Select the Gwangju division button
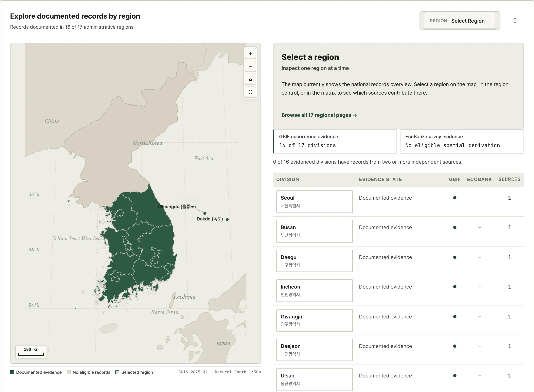Screen dimensions: 534x392 [314, 320]
